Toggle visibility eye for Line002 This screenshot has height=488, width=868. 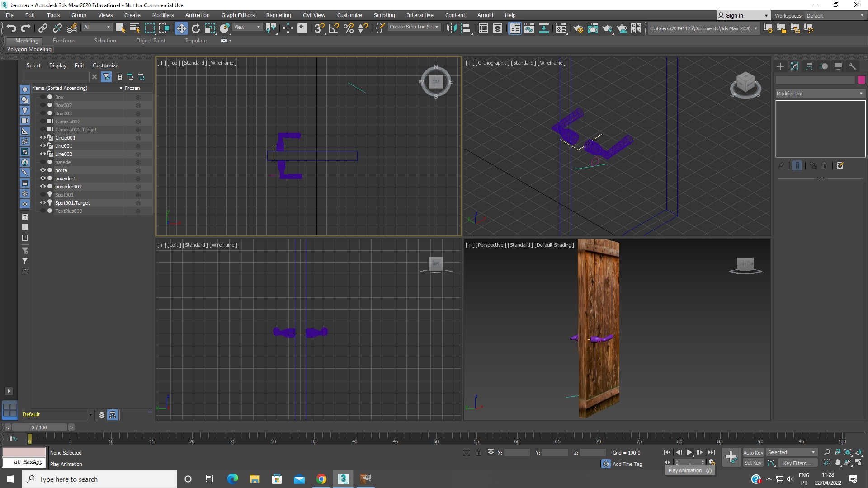tap(43, 154)
